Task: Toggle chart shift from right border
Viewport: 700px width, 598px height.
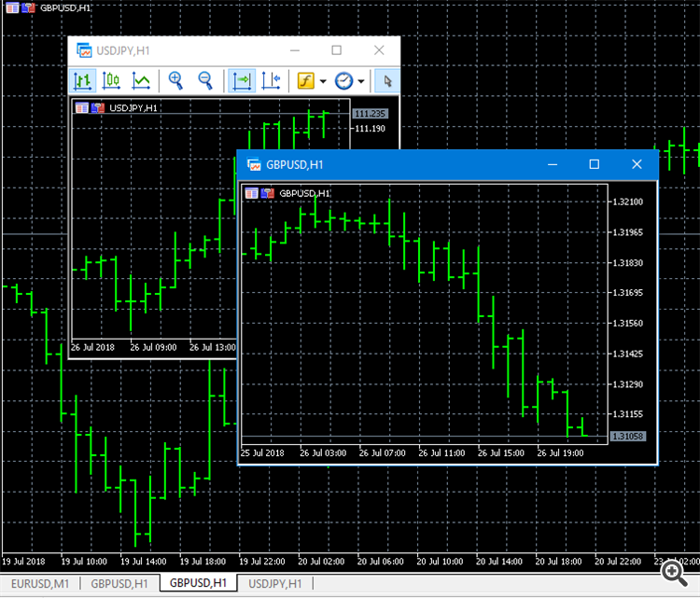Action: (271, 81)
